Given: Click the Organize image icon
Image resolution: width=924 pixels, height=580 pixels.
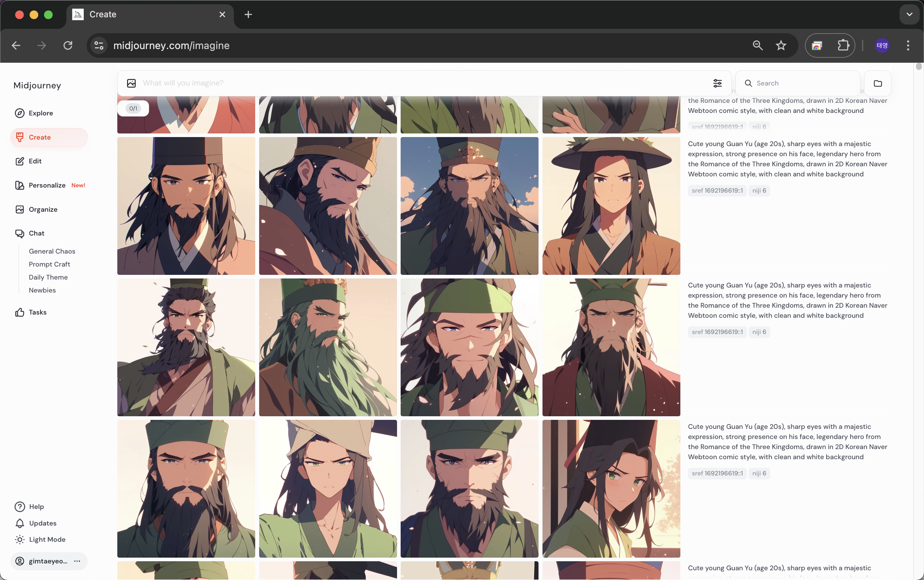Looking at the screenshot, I should point(19,209).
